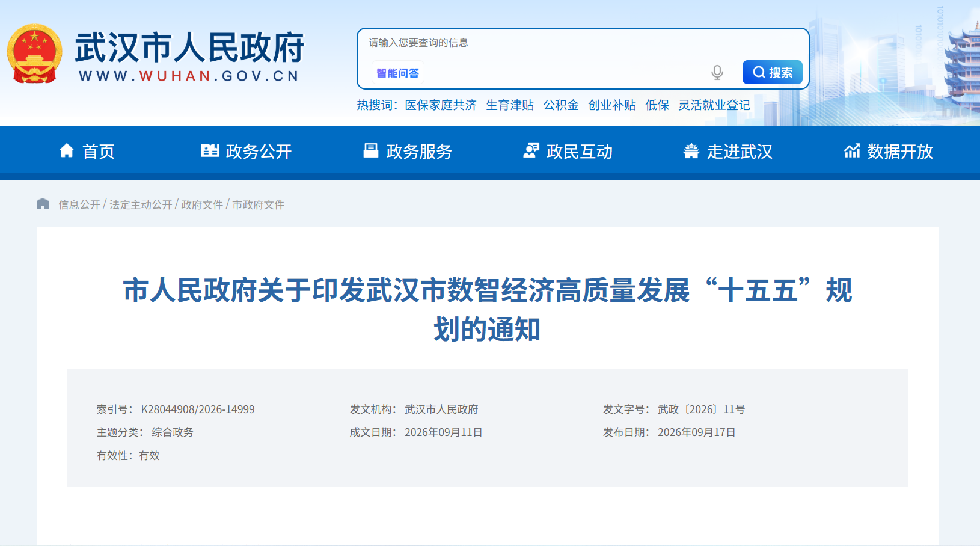Click the 数据开放 chart icon
The height and width of the screenshot is (546, 980).
click(x=852, y=151)
